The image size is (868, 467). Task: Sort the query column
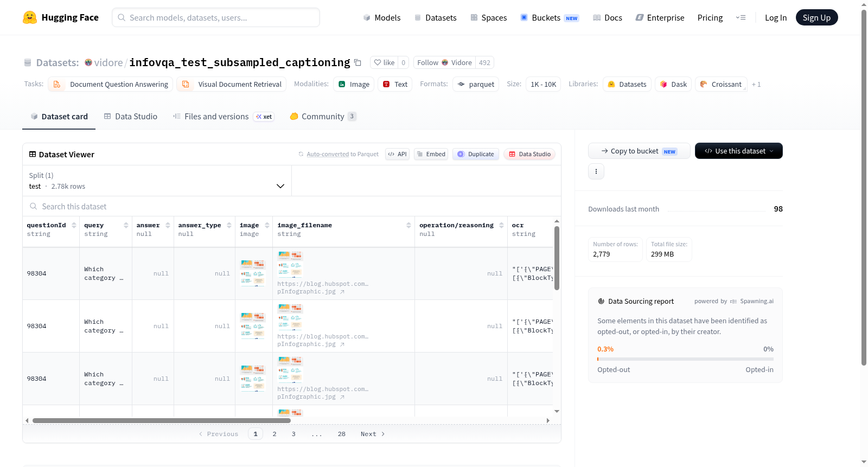click(126, 225)
